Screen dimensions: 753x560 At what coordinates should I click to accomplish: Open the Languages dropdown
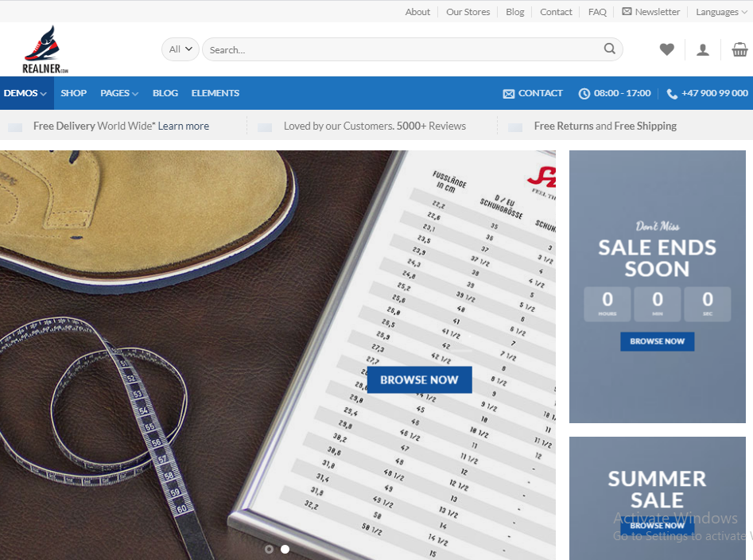[720, 11]
